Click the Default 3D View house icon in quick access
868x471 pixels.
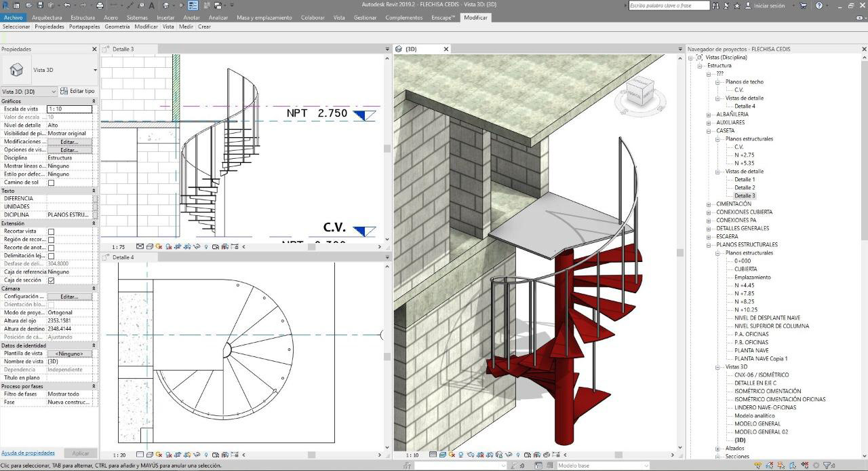point(165,5)
